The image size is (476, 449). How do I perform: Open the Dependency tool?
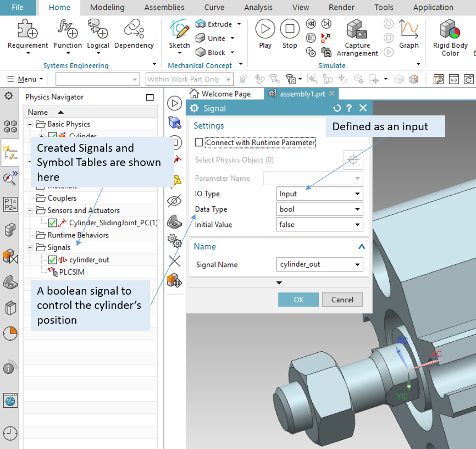click(x=134, y=29)
